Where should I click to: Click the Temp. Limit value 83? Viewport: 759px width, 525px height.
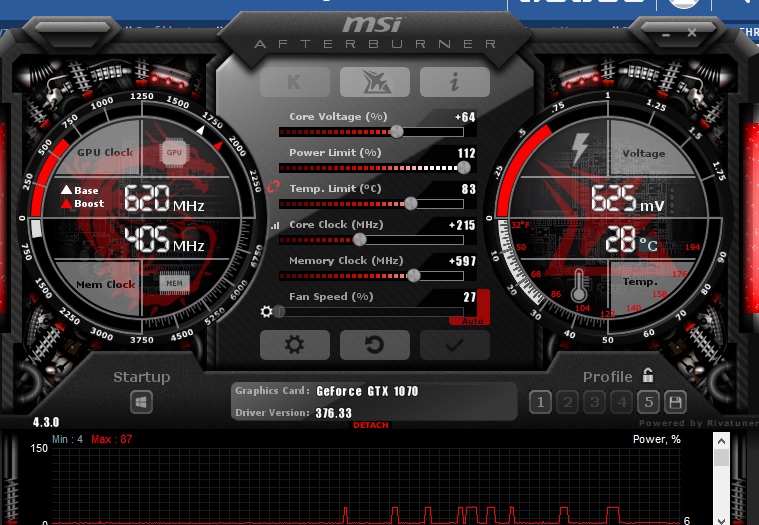(x=469, y=189)
